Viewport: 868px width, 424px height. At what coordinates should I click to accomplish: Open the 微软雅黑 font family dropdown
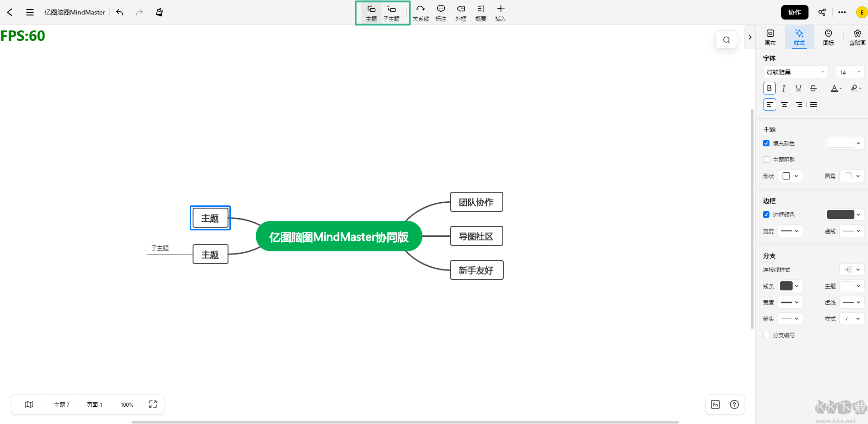795,72
